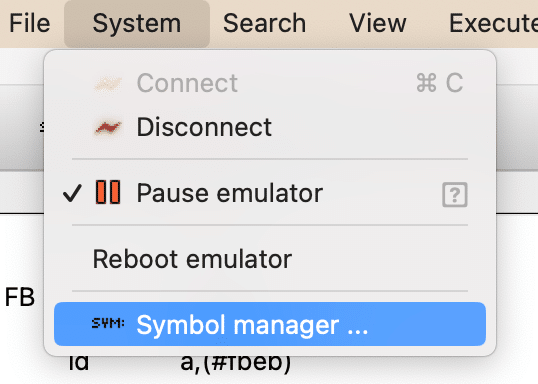Click the red Disconnect icon
The height and width of the screenshot is (384, 538).
108,128
